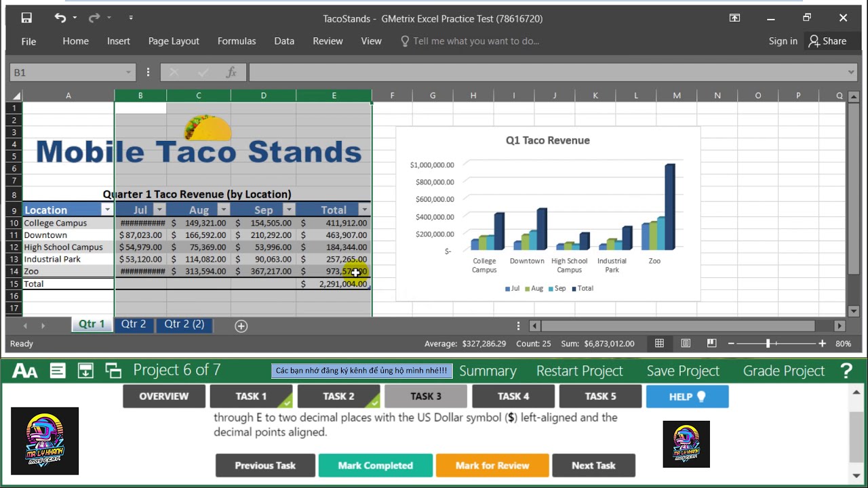Image resolution: width=868 pixels, height=488 pixels.
Task: Click the Undo arrow icon
Action: [x=60, y=18]
